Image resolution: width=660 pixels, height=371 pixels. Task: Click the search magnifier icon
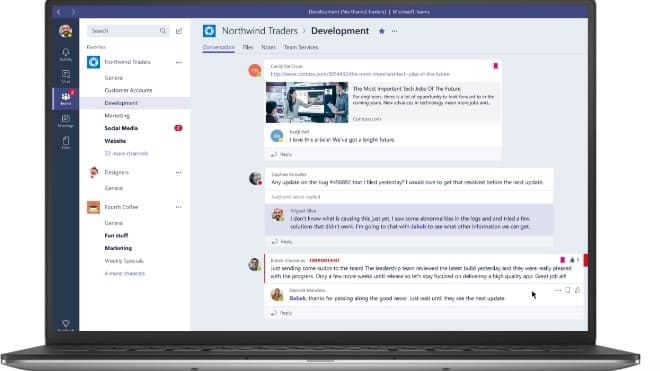(x=162, y=31)
